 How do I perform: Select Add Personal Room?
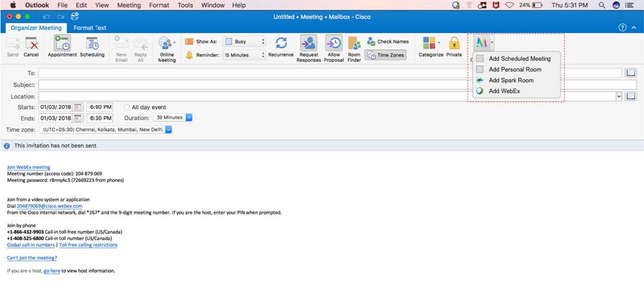pyautogui.click(x=517, y=69)
